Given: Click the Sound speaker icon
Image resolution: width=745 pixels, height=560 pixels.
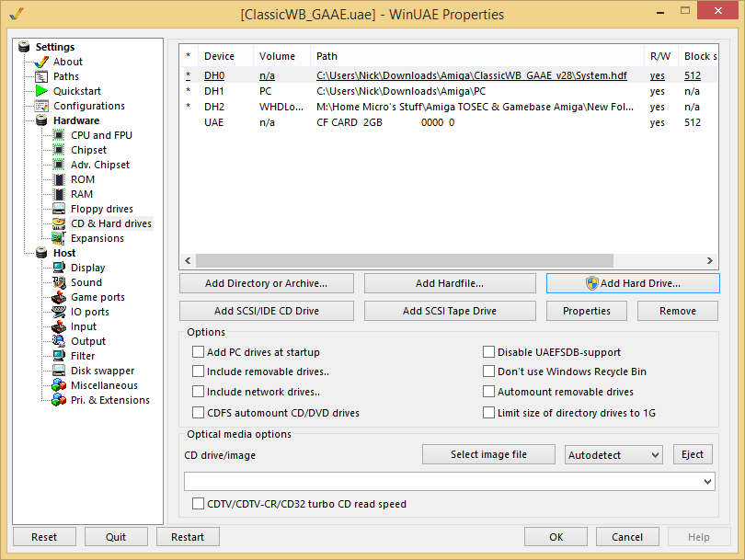Looking at the screenshot, I should 59,282.
